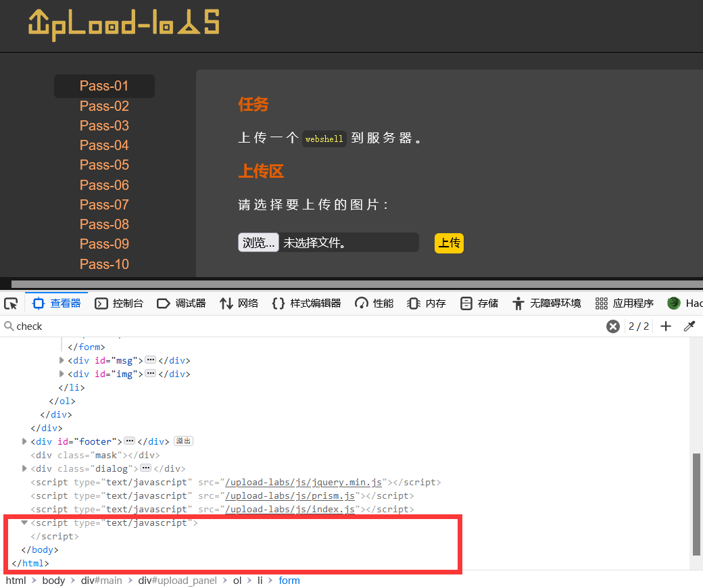Select the div class="mask" node
This screenshot has height=588, width=703.
(x=95, y=455)
